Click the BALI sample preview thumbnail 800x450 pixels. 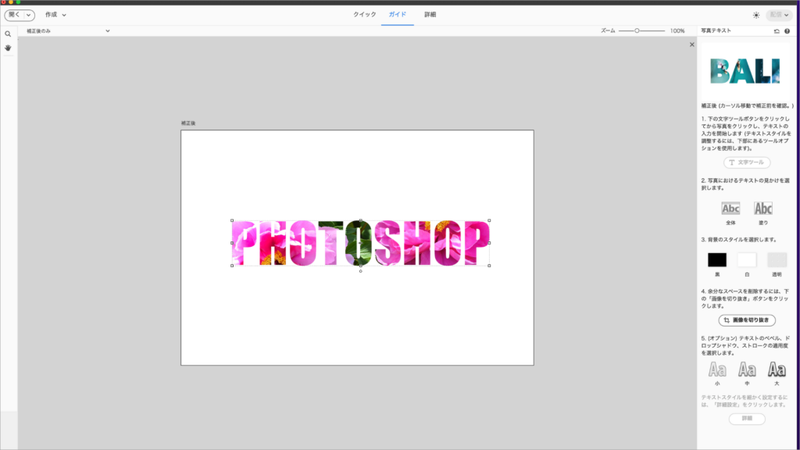coord(745,71)
